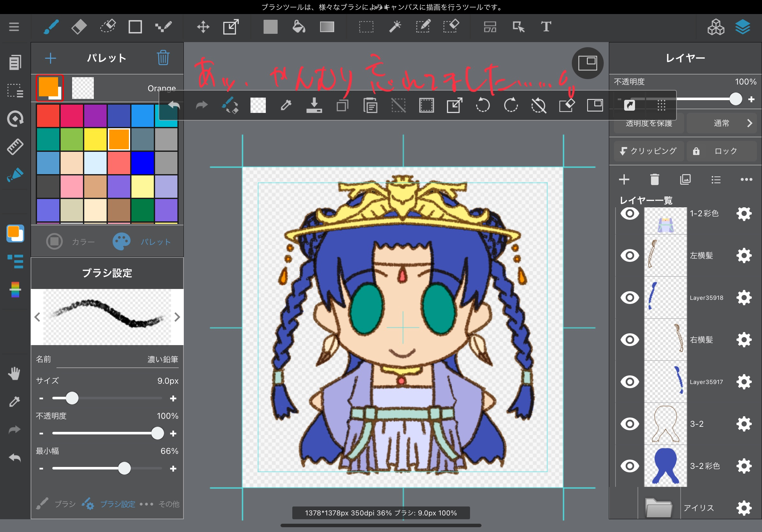Viewport: 762px width, 532px height.
Task: Click the eyedropper icon in floating toolbar
Action: pos(286,106)
